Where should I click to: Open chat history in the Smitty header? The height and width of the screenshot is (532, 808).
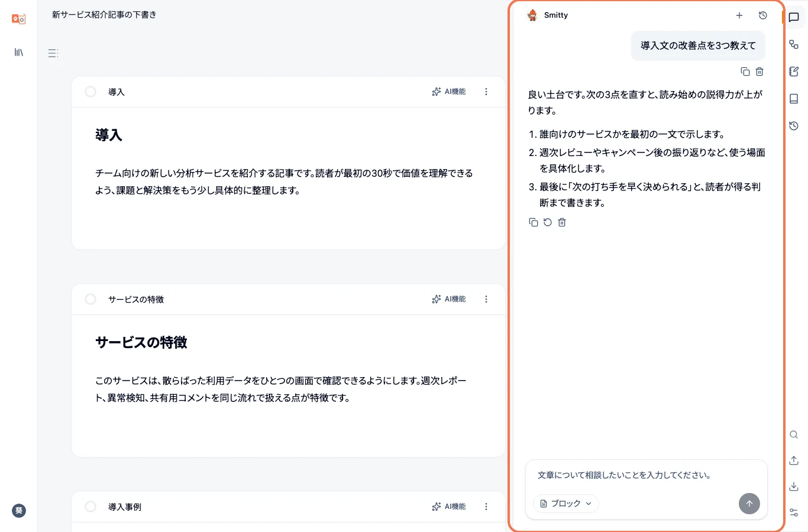click(763, 15)
